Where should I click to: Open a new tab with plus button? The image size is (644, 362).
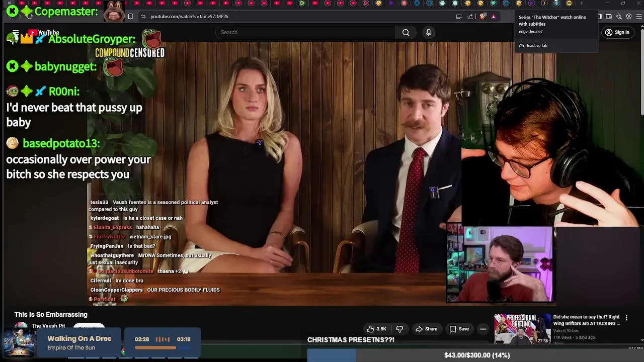click(x=582, y=4)
